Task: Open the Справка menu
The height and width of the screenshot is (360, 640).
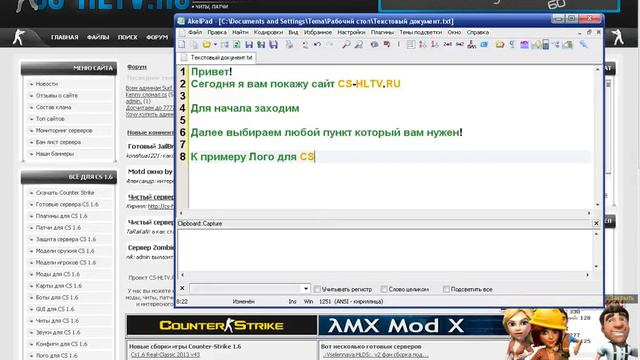Action: point(478,32)
